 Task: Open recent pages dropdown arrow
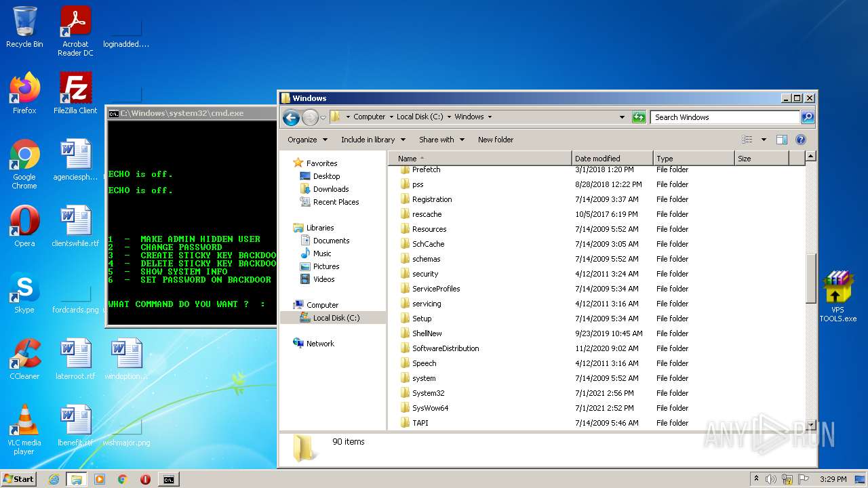(x=323, y=117)
